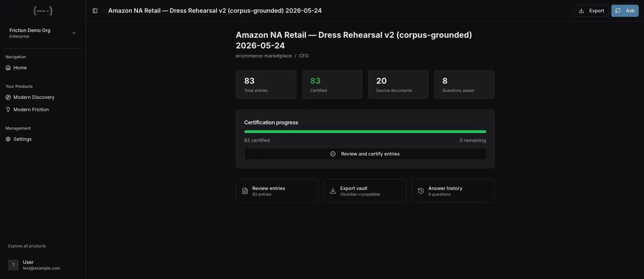Viewport: 644px width, 279px height.
Task: Click the Source documents stat card
Action: (398, 85)
